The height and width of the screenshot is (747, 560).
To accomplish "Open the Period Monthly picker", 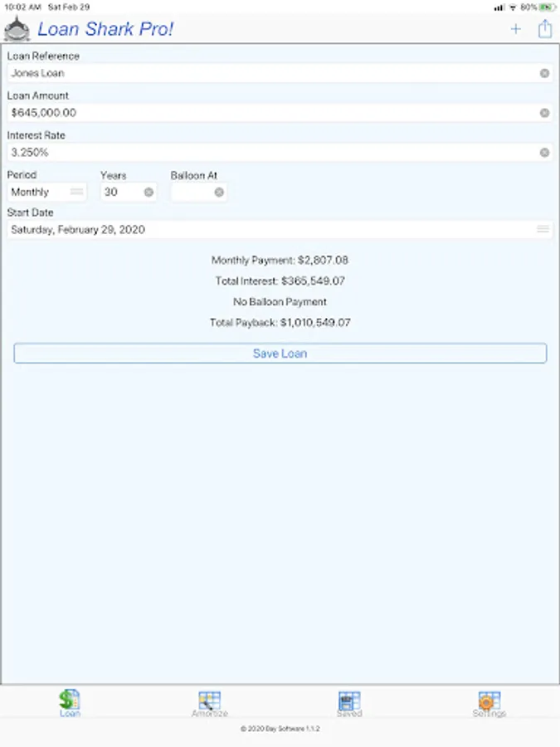I will click(46, 192).
